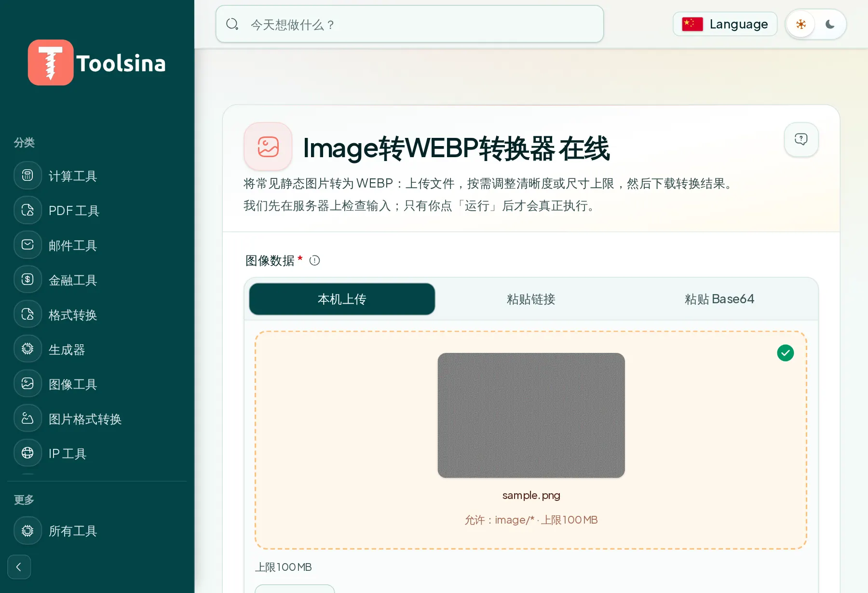This screenshot has height=593, width=868.
Task: Click the 格式转换 sidebar icon
Action: pyautogui.click(x=28, y=314)
